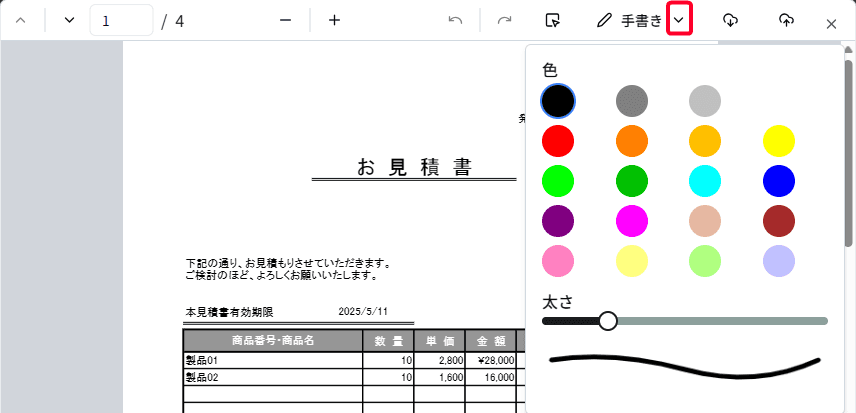This screenshot has width=856, height=413.
Task: Click the お見積書 document title
Action: [x=414, y=167]
